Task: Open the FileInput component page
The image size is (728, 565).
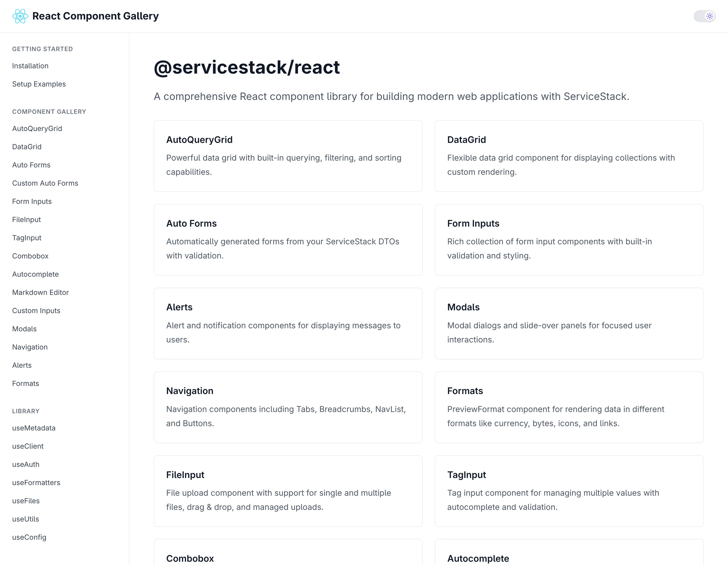Action: coord(26,220)
